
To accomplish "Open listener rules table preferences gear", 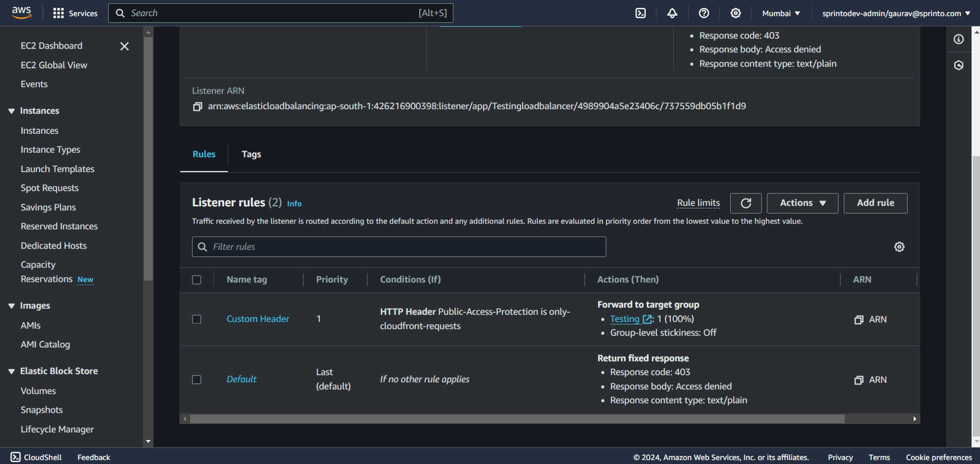I will [x=899, y=247].
